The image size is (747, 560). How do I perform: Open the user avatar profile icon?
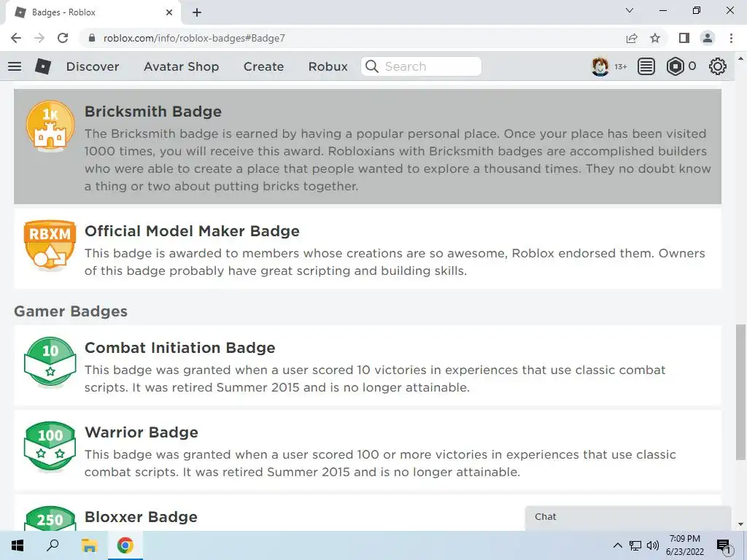(x=600, y=66)
